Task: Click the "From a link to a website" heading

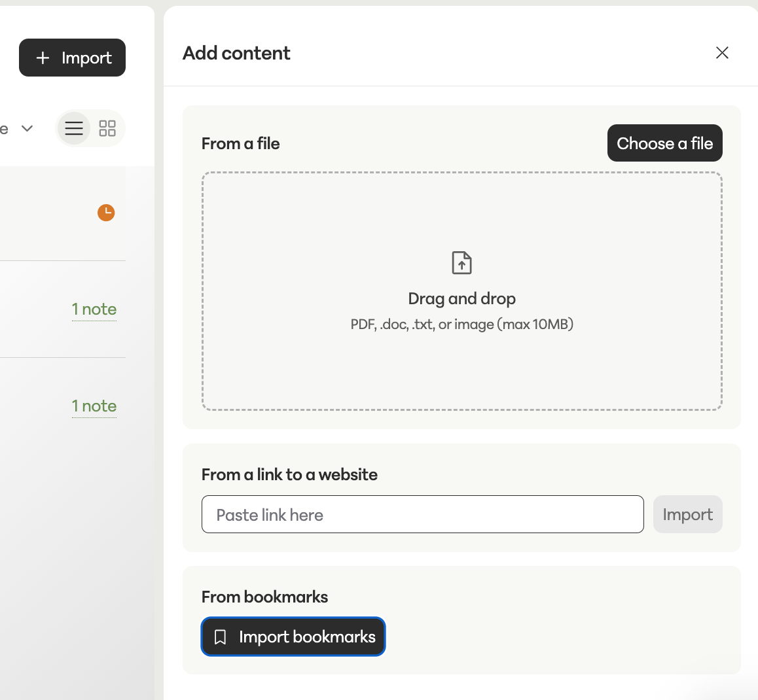Action: [x=289, y=474]
